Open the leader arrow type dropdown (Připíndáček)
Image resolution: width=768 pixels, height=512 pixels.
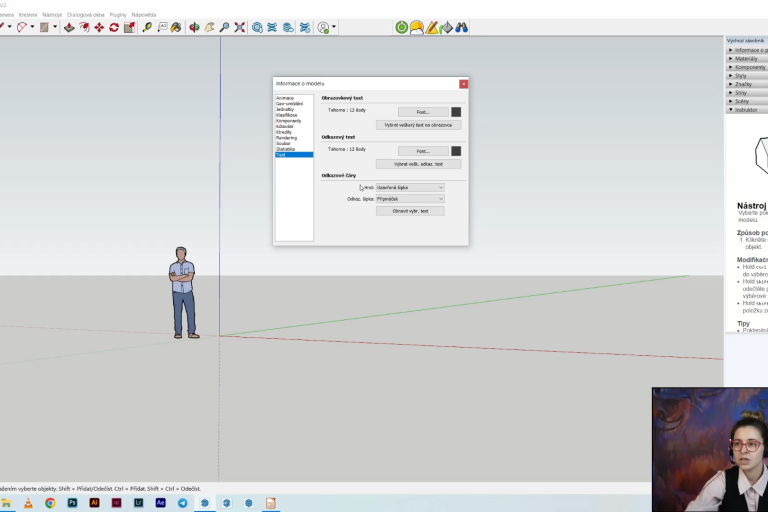410,199
